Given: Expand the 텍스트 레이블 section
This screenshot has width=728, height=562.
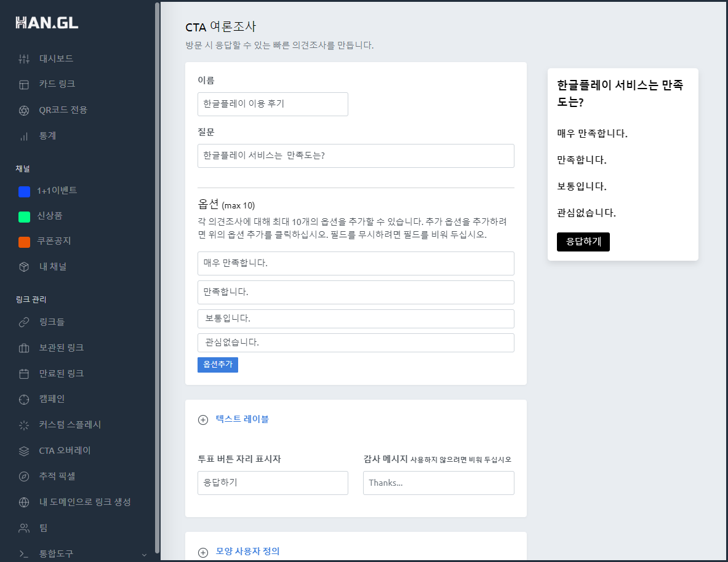Looking at the screenshot, I should 242,419.
